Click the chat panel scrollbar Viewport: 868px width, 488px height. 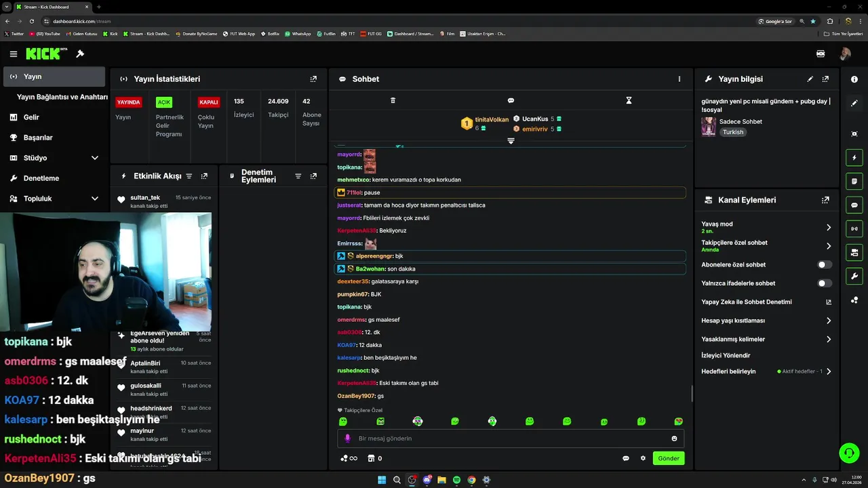coord(691,393)
